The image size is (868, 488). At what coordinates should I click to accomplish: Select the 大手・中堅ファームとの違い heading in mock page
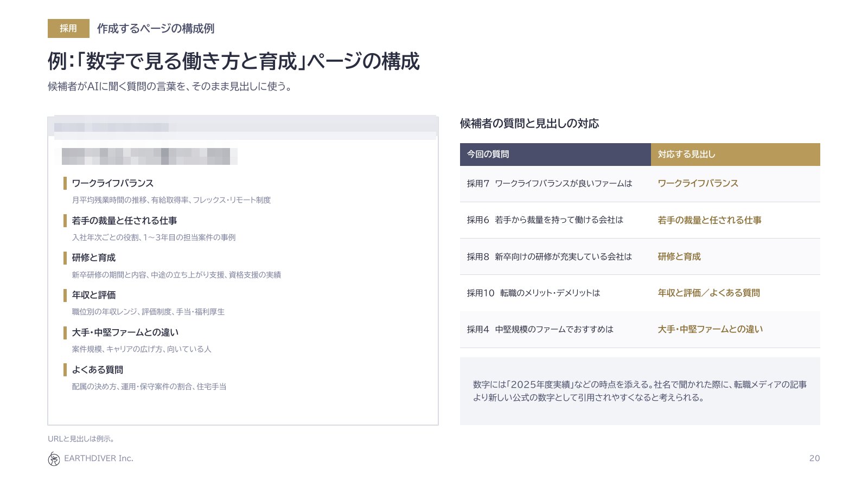(x=125, y=332)
